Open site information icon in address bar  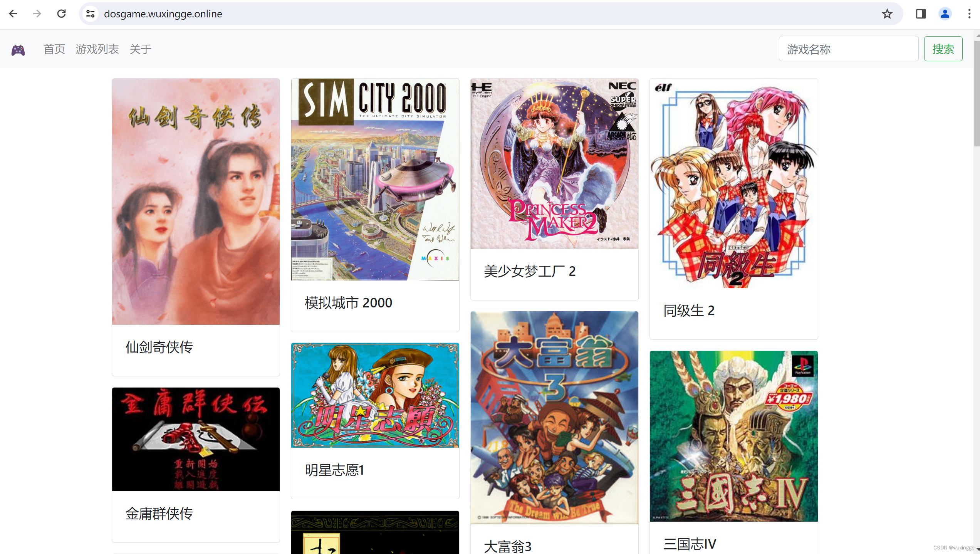point(91,14)
